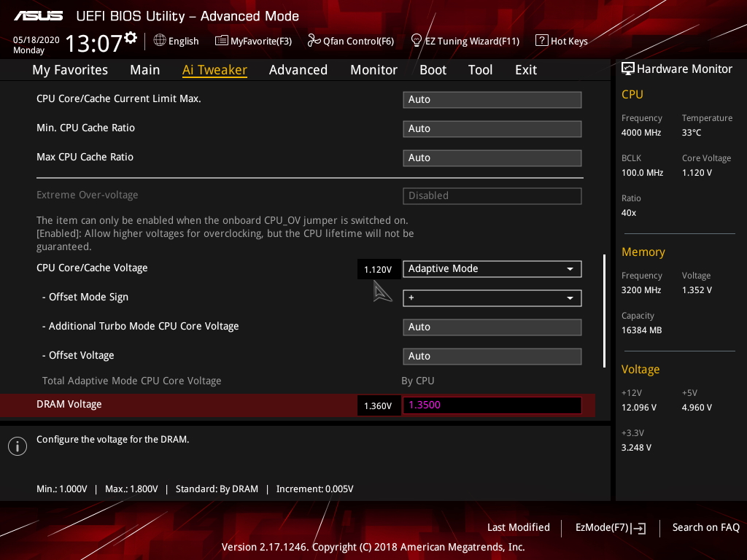Click the DRAM Voltage 1.3500 input field
The image size is (747, 560).
[492, 405]
